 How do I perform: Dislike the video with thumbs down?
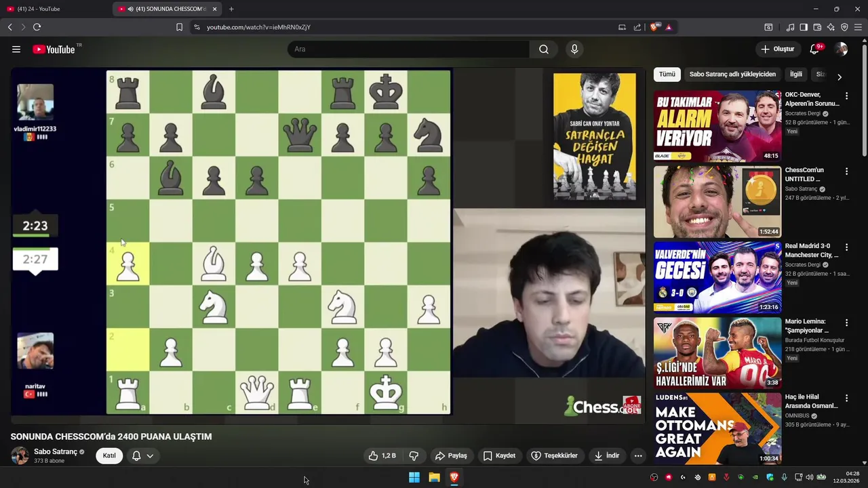(413, 456)
